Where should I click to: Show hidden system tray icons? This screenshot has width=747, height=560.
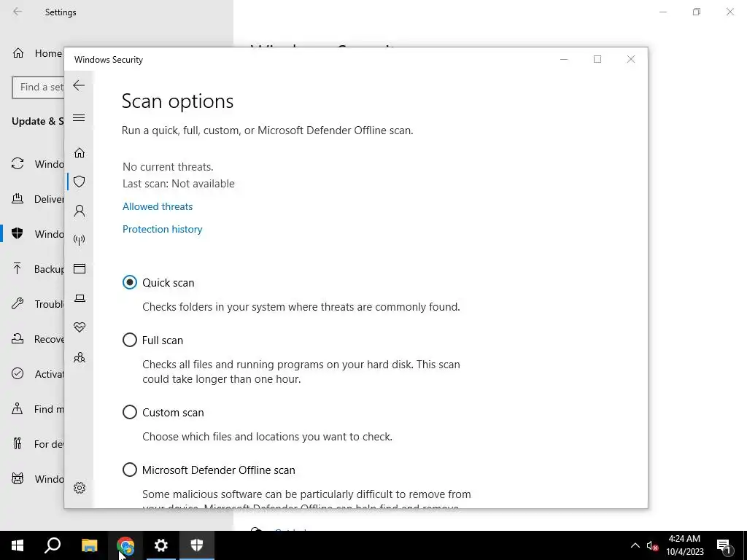tap(635, 545)
